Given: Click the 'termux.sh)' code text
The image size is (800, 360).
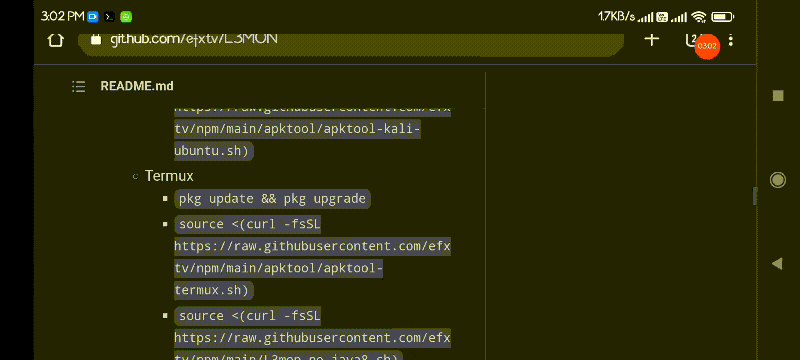Looking at the screenshot, I should tap(214, 290).
